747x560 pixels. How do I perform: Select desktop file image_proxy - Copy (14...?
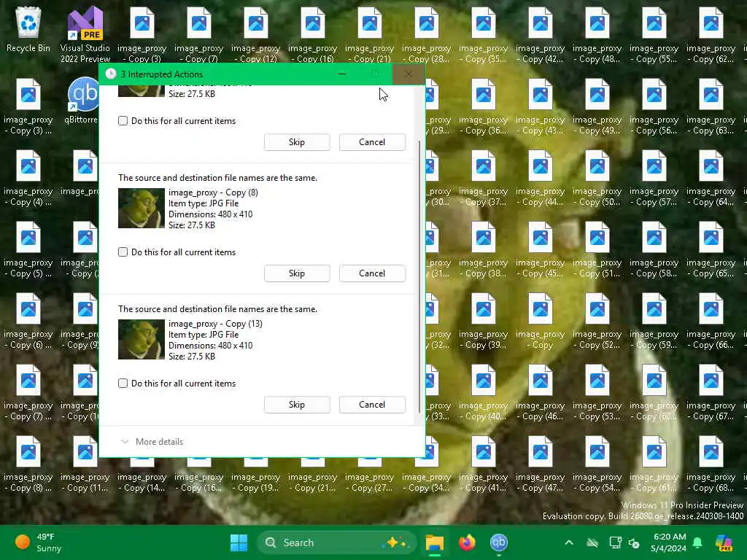[142, 474]
